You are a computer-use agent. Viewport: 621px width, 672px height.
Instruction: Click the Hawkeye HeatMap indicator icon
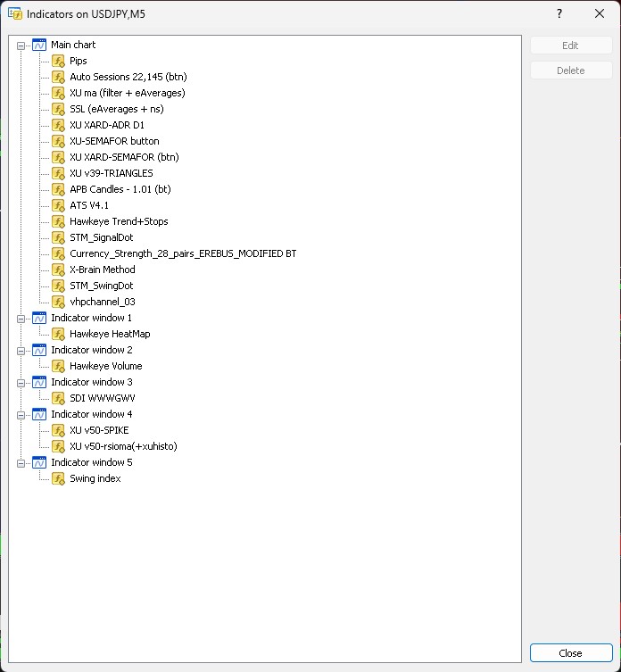point(58,334)
